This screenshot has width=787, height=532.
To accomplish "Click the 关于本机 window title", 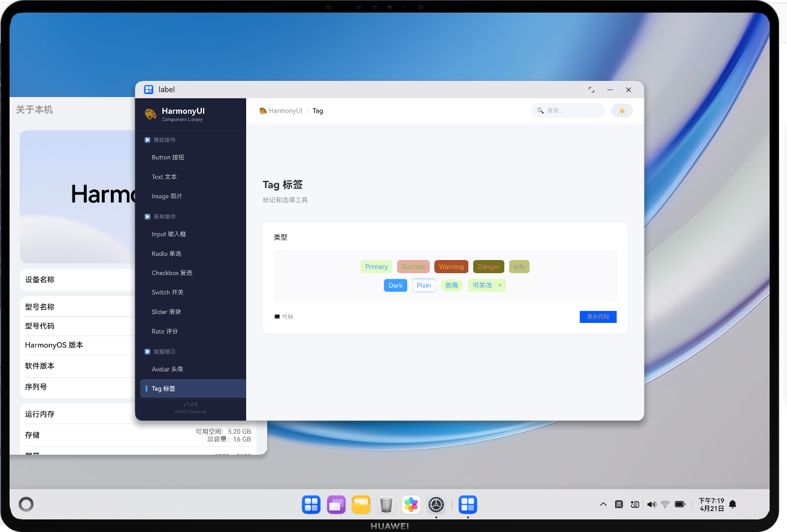I will 35,110.
